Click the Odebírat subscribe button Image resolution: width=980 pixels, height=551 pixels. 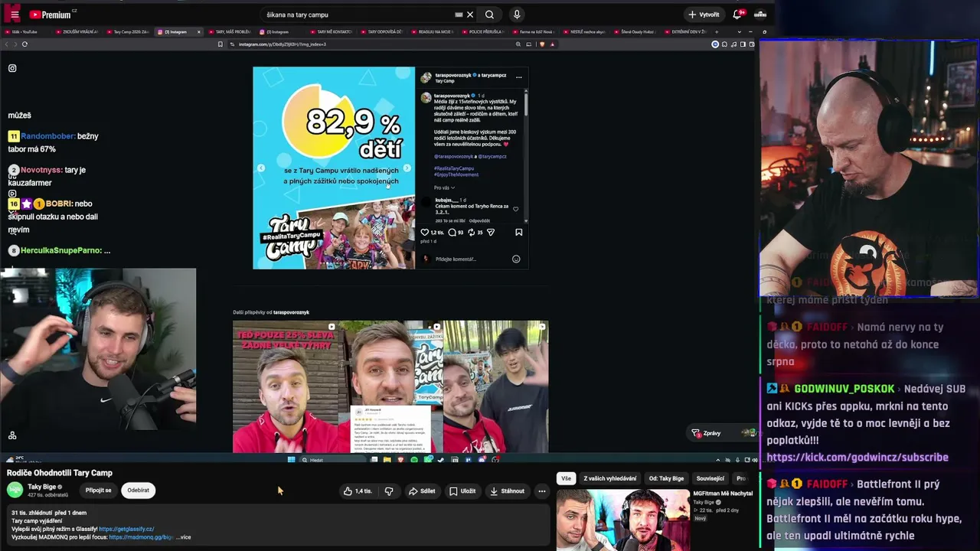pyautogui.click(x=139, y=491)
